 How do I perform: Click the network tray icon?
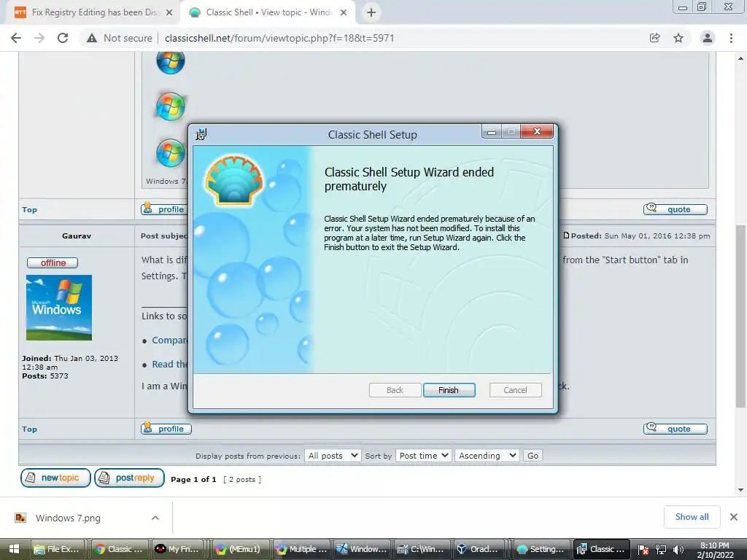tap(661, 550)
